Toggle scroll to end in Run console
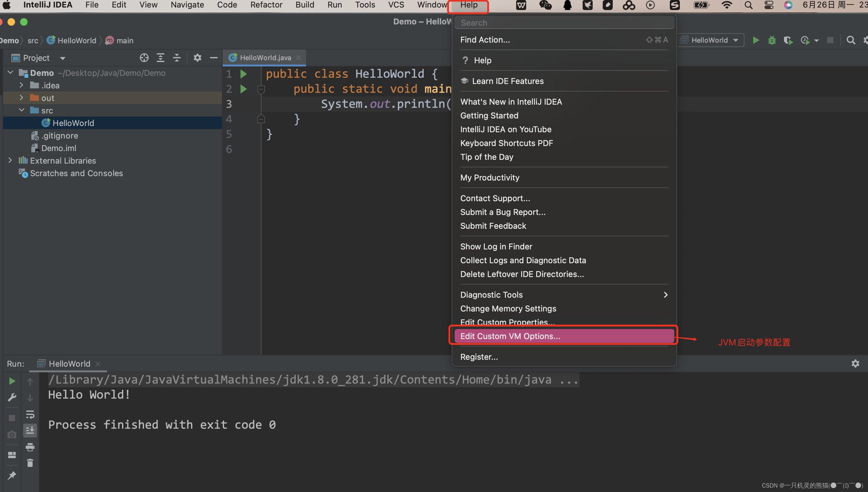Viewport: 868px width, 492px height. point(30,430)
